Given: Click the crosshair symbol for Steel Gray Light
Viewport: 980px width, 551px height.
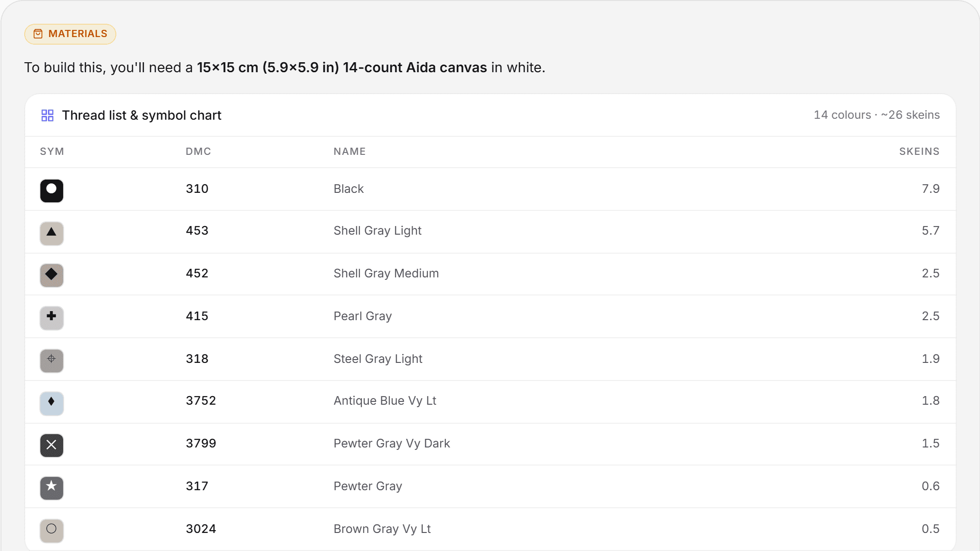Looking at the screenshot, I should point(52,361).
